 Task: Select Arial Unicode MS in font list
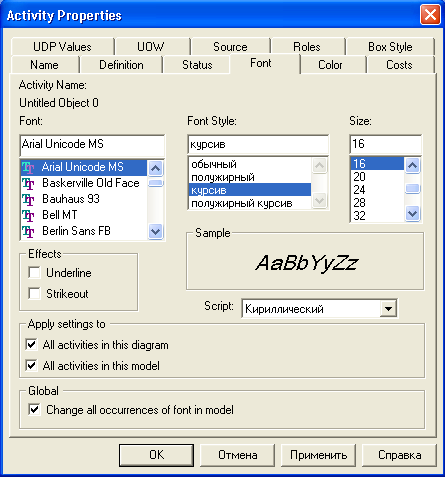[84, 167]
